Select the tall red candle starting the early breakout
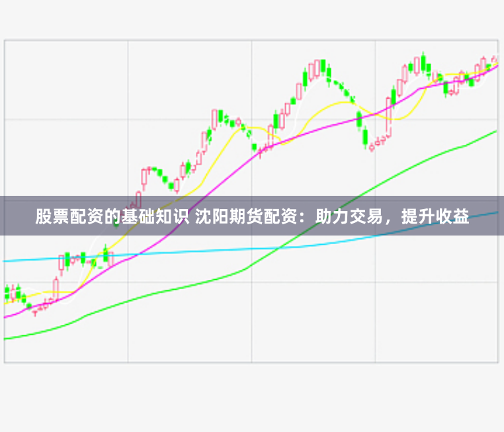 [x=56, y=289]
